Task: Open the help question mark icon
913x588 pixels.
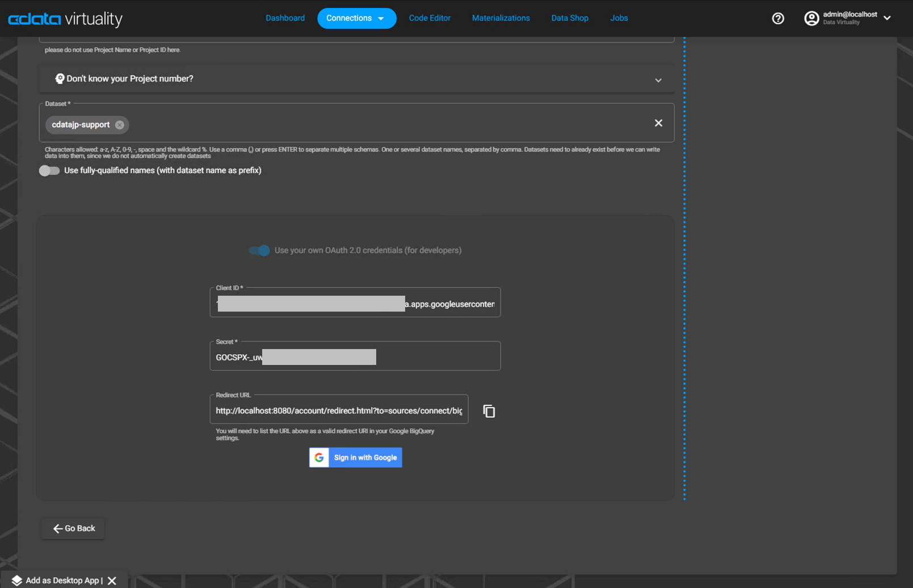Action: [x=778, y=18]
